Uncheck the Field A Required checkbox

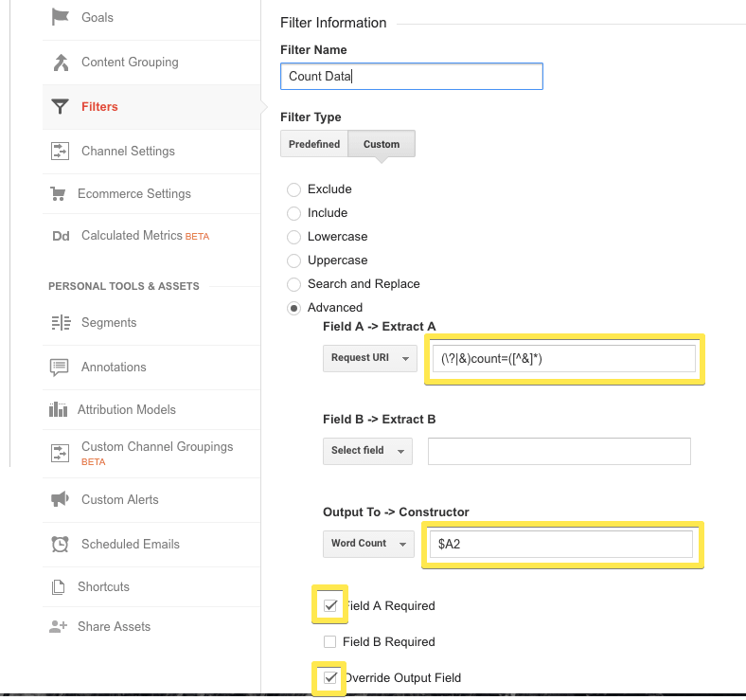pos(330,605)
